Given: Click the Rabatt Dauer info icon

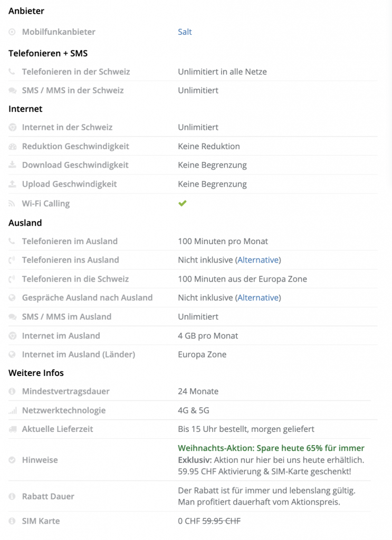Looking at the screenshot, I should click(12, 497).
